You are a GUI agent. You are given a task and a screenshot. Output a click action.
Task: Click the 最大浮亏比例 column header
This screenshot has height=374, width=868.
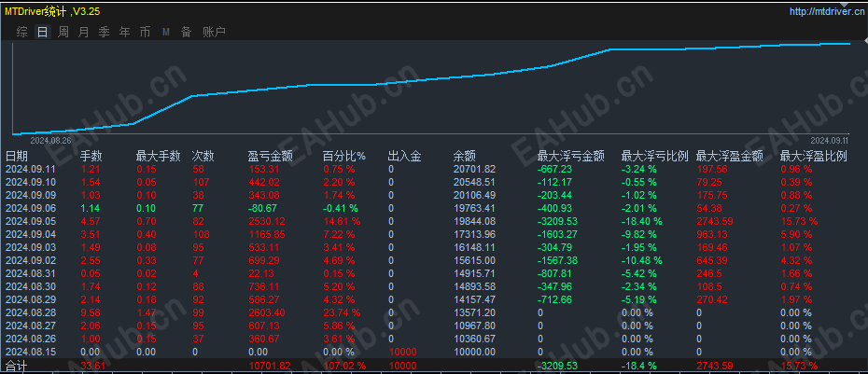(x=655, y=157)
